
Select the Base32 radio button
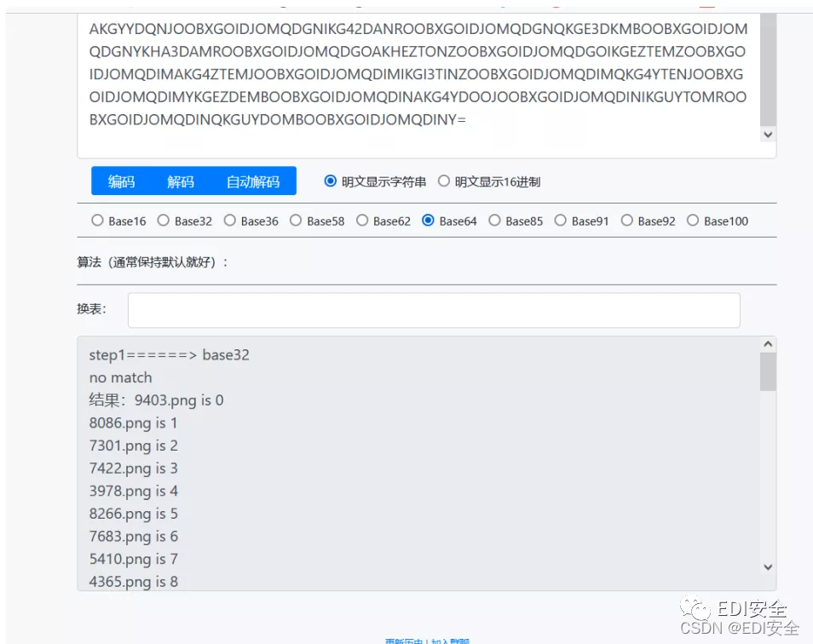coord(164,221)
